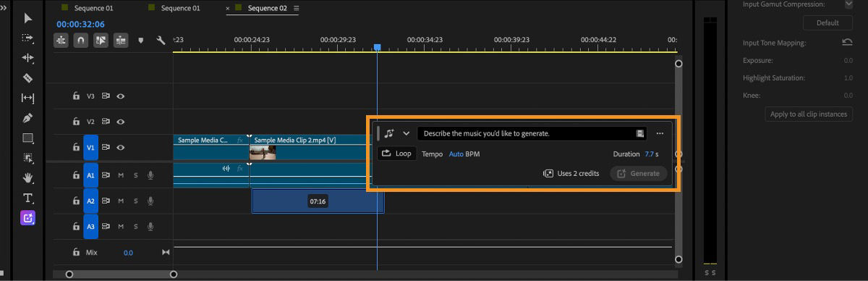Click the Mix track output icon
The width and height of the screenshot is (868, 281).
(166, 252)
